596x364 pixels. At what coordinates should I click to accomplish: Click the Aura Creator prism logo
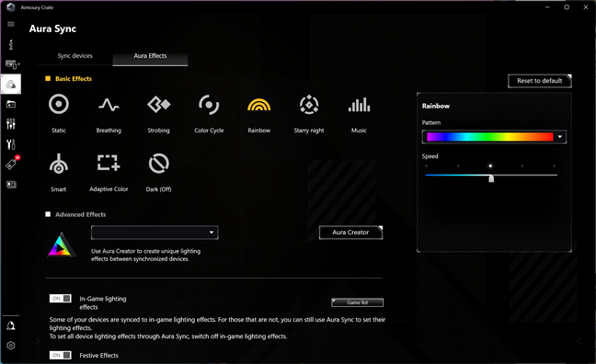coord(61,245)
